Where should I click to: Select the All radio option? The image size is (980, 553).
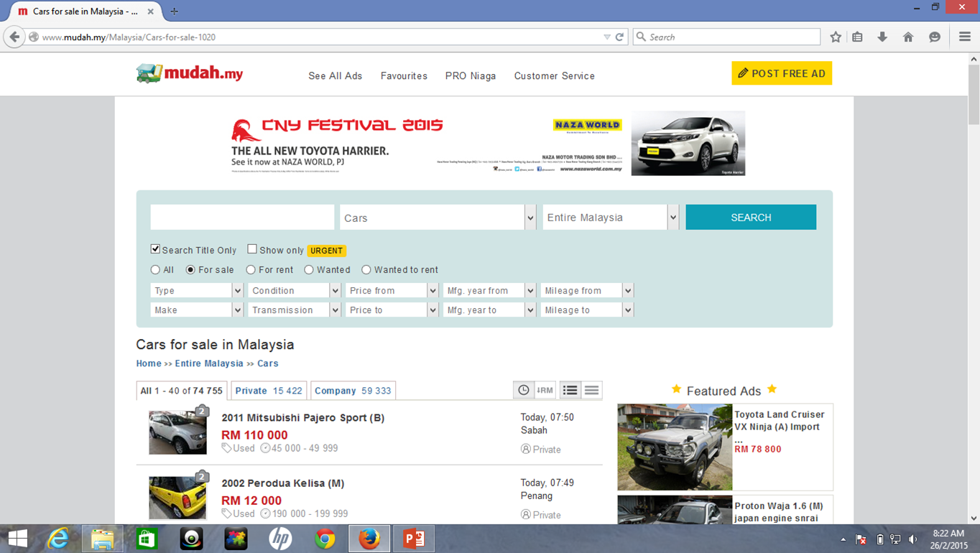155,270
